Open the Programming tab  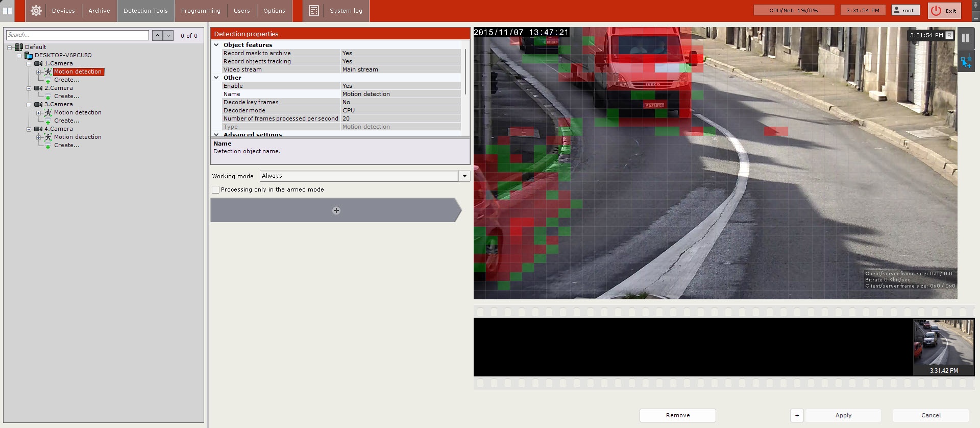(x=201, y=11)
